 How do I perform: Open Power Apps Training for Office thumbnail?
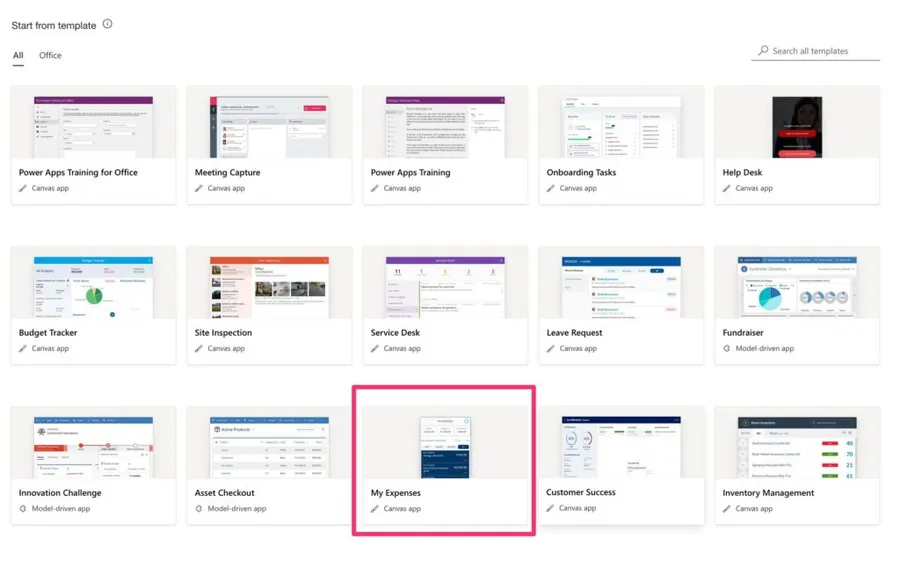tap(93, 126)
